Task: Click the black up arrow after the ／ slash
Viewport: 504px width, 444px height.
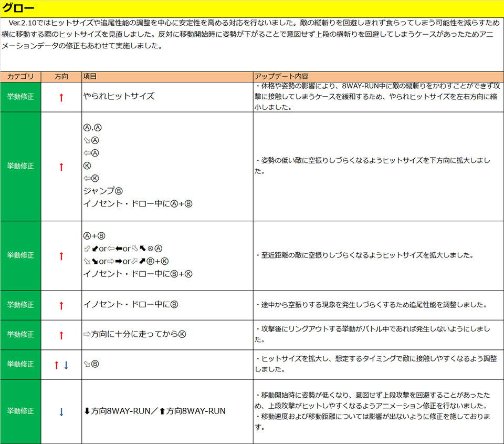Action: [162, 411]
